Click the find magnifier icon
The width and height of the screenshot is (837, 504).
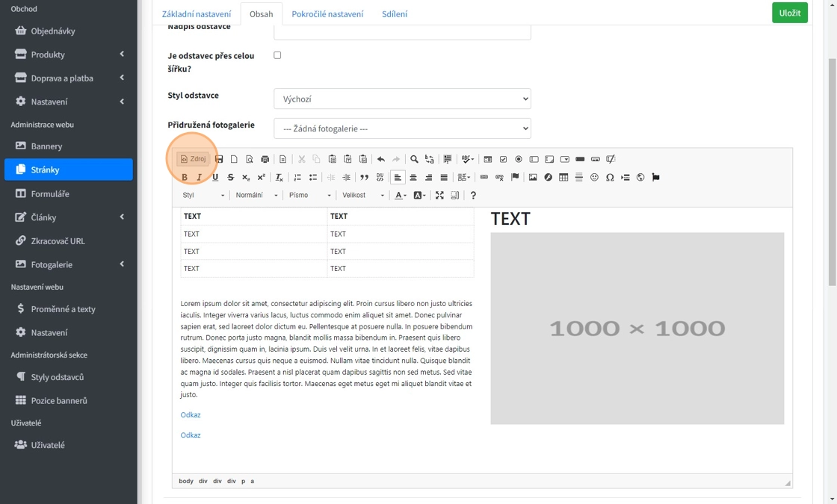click(x=414, y=159)
